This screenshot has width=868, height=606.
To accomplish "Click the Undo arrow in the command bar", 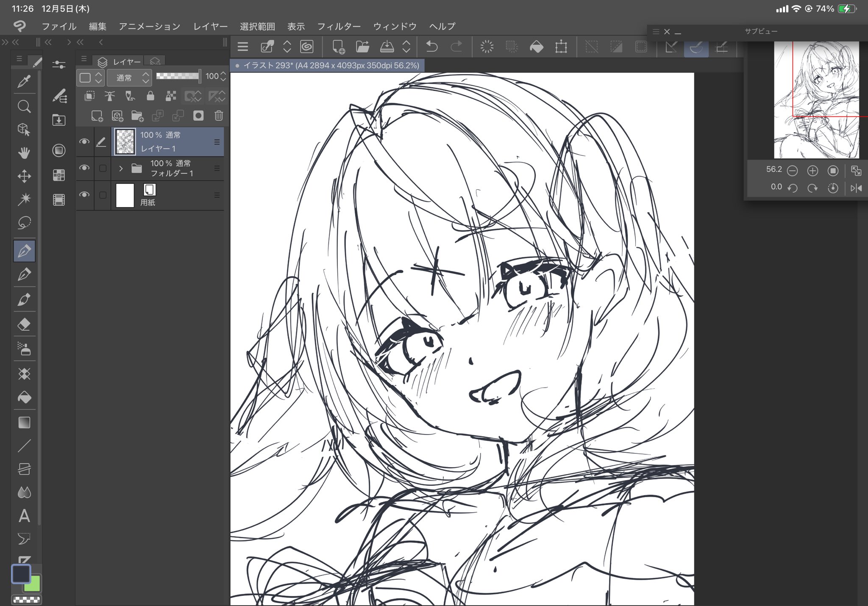I will click(431, 47).
